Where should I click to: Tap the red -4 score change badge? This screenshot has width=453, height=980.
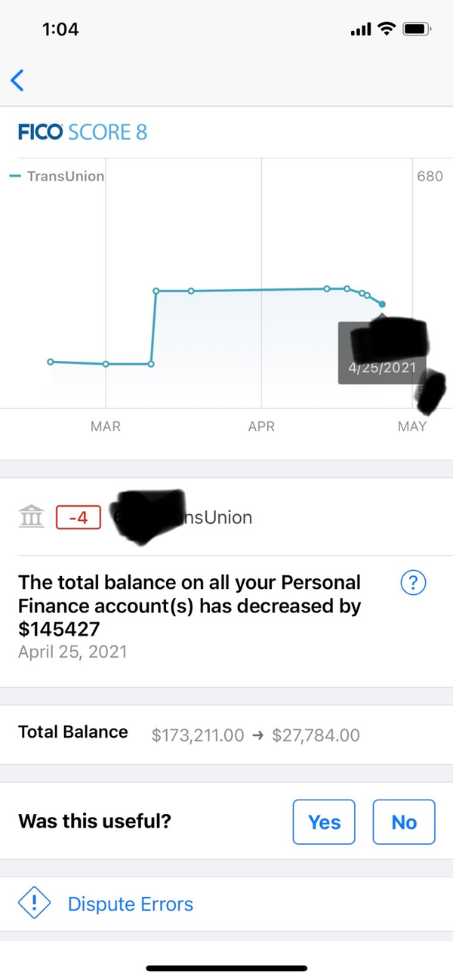[79, 518]
